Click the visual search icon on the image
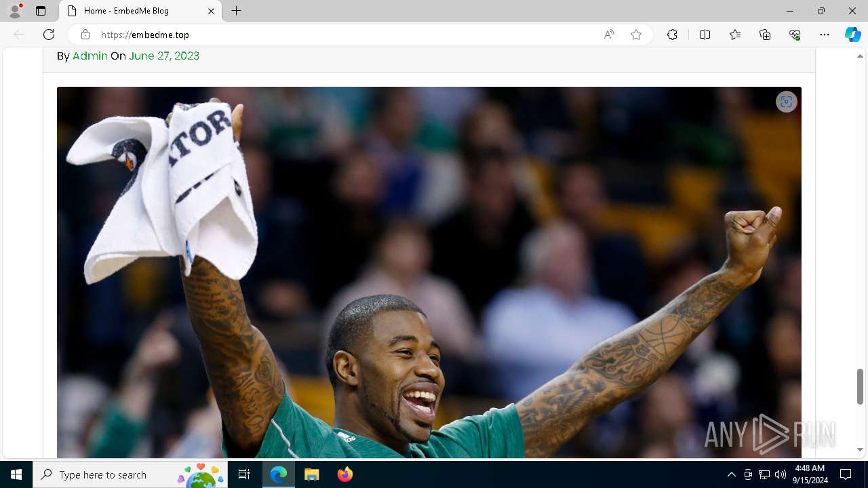The width and height of the screenshot is (868, 488). (786, 102)
